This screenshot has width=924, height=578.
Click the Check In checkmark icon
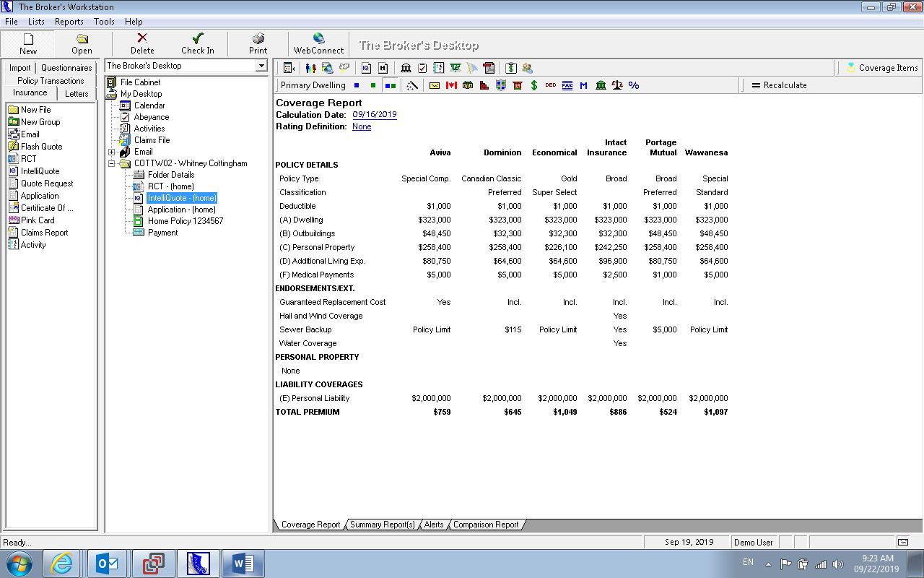click(197, 39)
